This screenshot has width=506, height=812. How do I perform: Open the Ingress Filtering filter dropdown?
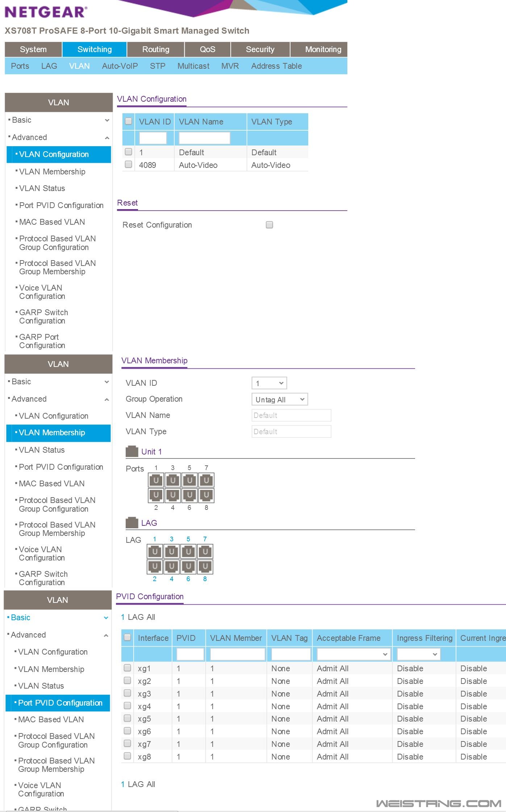point(418,654)
